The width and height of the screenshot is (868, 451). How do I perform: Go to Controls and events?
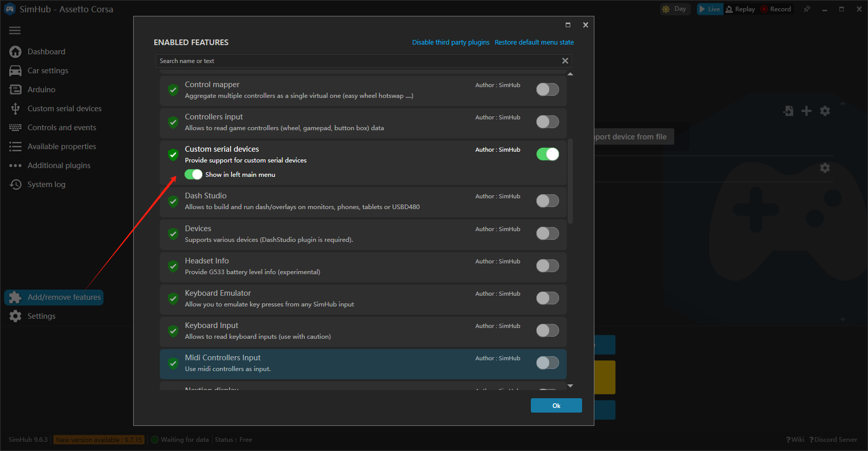(62, 128)
